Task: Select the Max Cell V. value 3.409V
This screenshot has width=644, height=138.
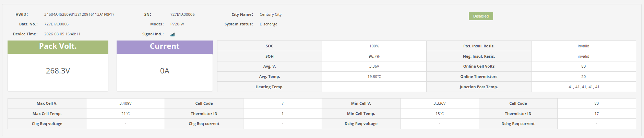Action: click(126, 103)
